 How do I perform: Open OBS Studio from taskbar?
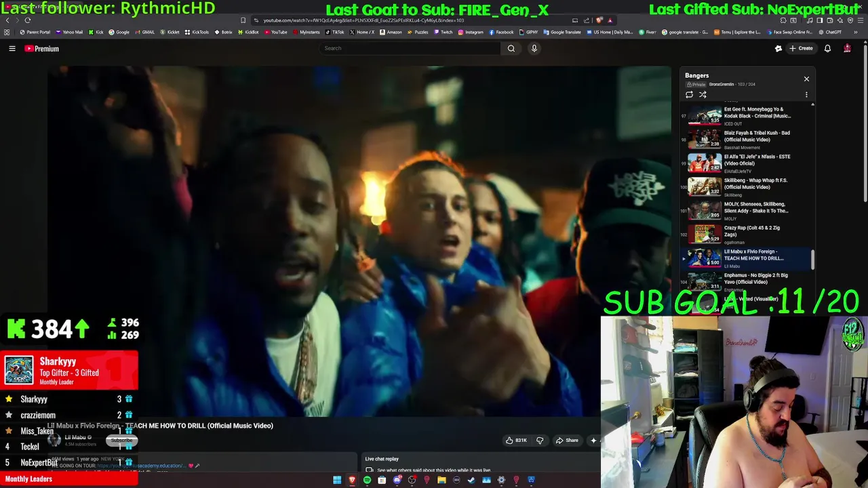click(412, 481)
